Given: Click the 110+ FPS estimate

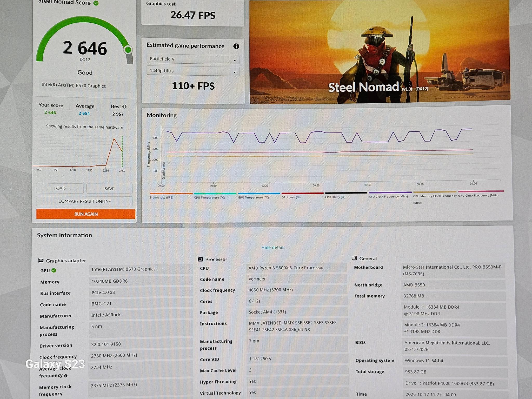Looking at the screenshot, I should (x=193, y=86).
